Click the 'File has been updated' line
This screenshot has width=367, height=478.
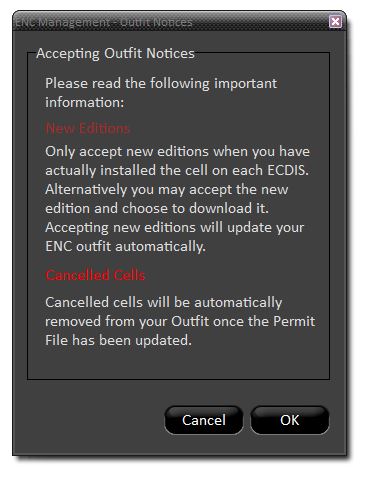pos(118,340)
